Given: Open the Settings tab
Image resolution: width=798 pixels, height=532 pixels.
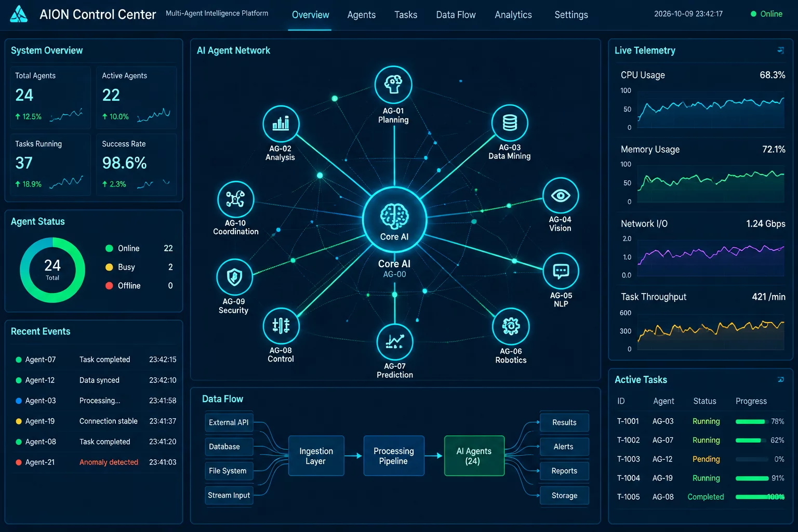Looking at the screenshot, I should pos(571,15).
